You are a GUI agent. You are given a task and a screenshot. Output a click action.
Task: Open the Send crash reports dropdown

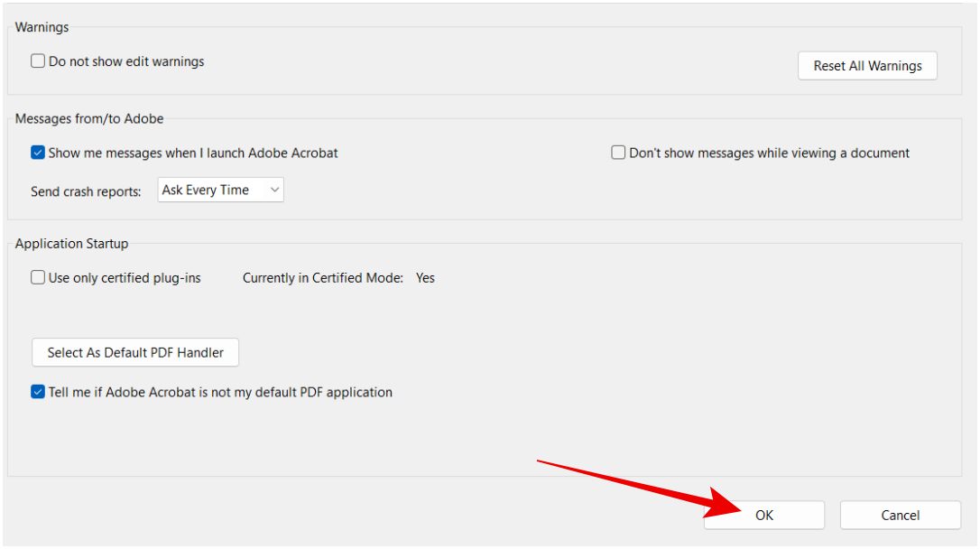click(219, 190)
